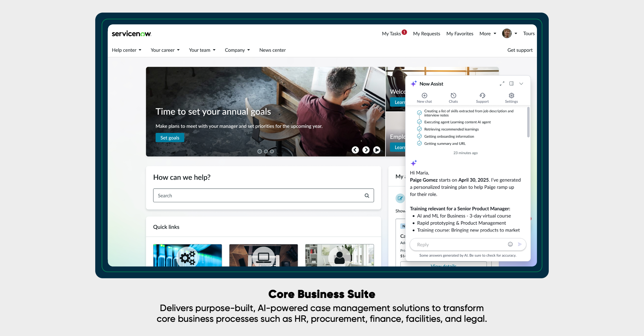
Task: Select the second carousel slide dot
Action: (266, 151)
